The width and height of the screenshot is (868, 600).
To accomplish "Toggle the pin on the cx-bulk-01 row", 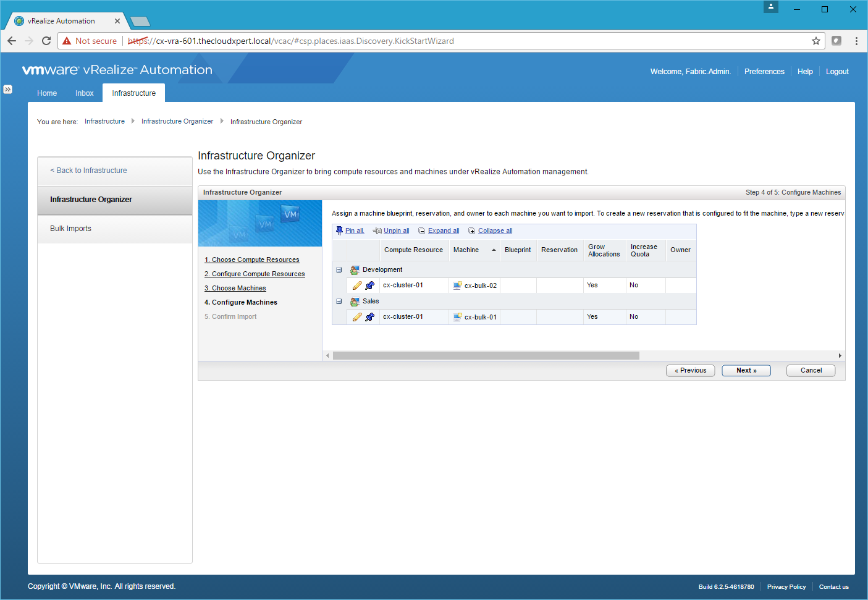I will (370, 317).
